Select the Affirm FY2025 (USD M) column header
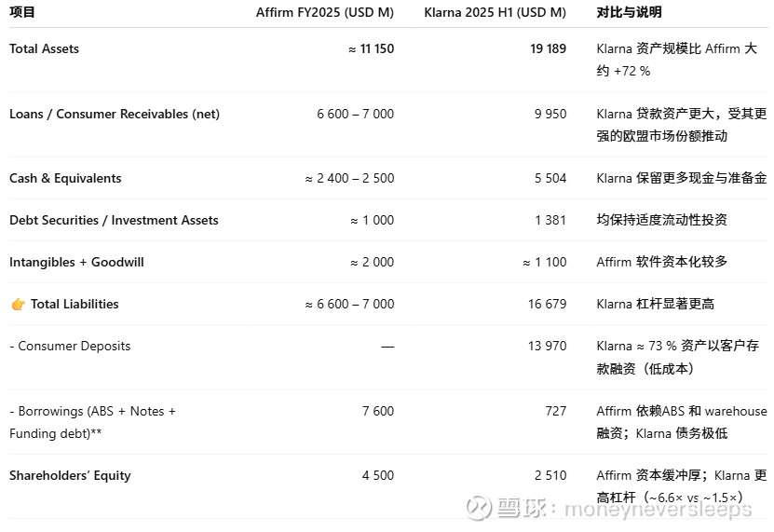Image resolution: width=774 pixels, height=532 pixels. pos(325,13)
